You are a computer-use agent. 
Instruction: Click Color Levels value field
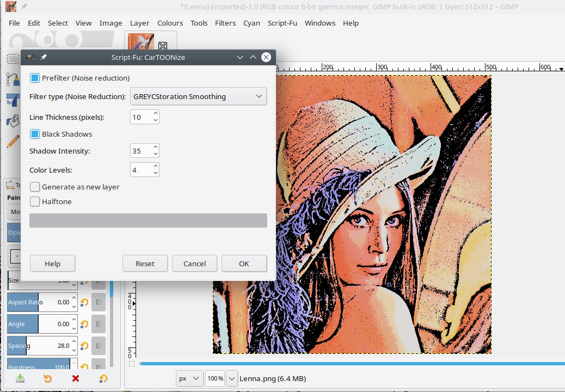pos(141,170)
